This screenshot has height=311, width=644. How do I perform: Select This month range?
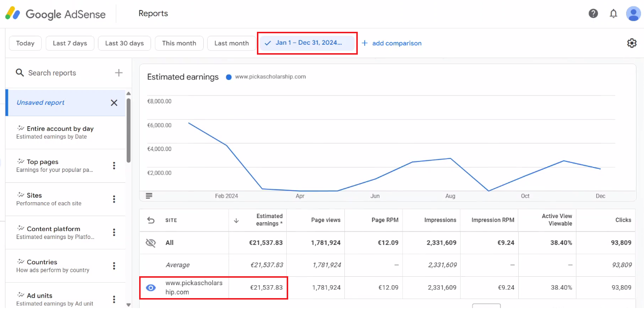click(x=179, y=43)
